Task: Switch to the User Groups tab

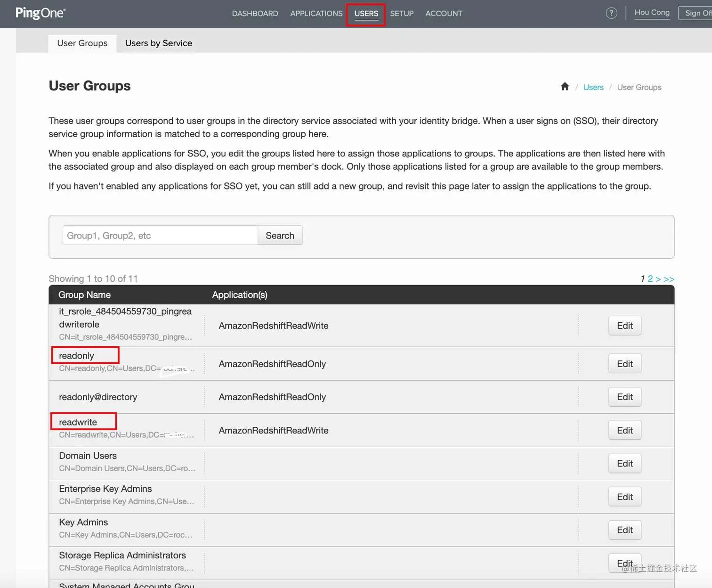Action: coord(82,43)
